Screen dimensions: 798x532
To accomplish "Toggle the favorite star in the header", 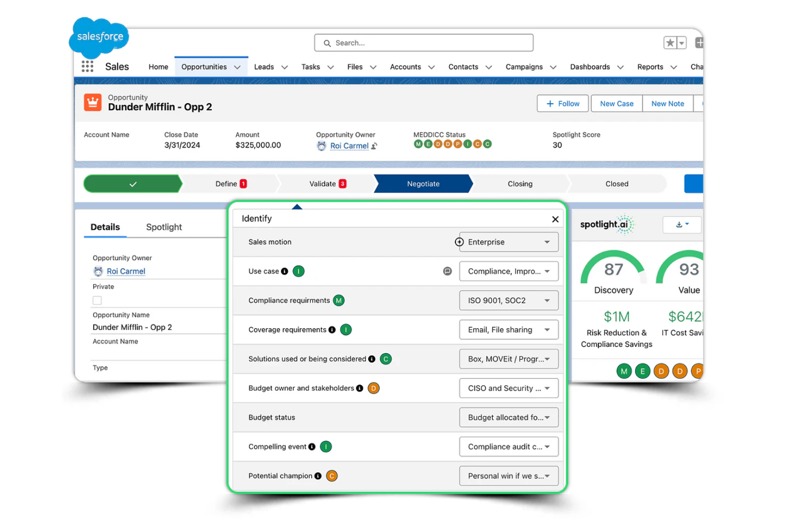I will tap(670, 42).
